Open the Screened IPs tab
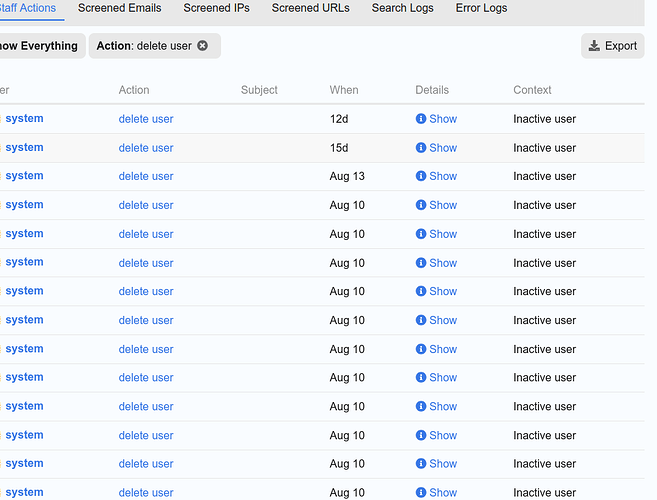Image resolution: width=657 pixels, height=500 pixels. 217,8
